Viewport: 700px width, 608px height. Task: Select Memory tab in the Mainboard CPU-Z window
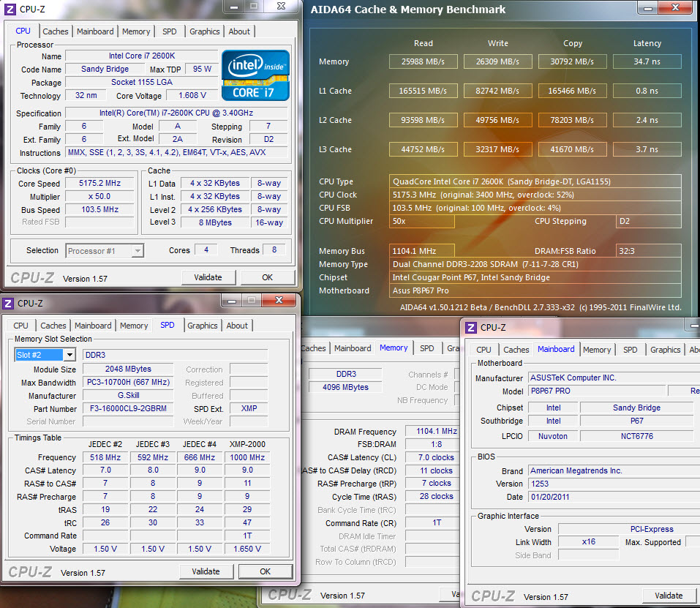tap(597, 350)
